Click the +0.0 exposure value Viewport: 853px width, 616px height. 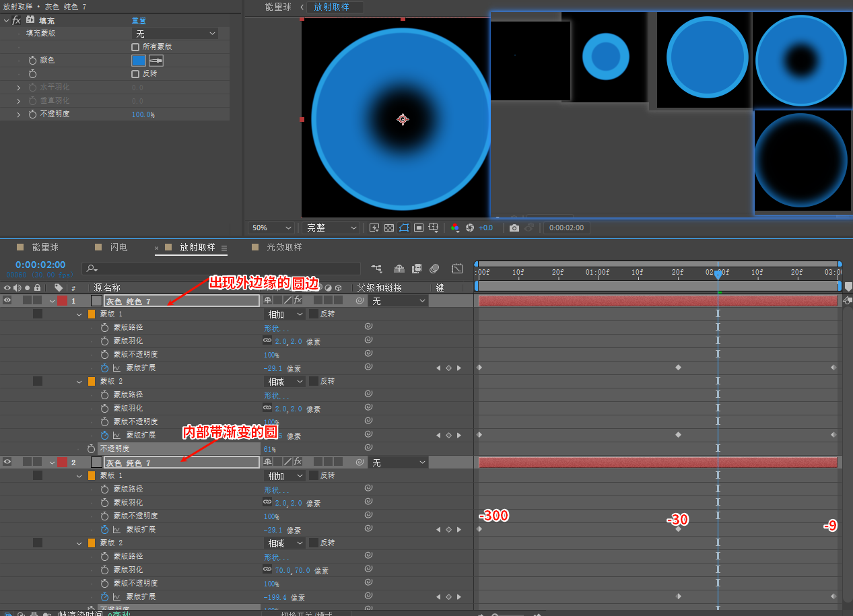[x=485, y=228]
